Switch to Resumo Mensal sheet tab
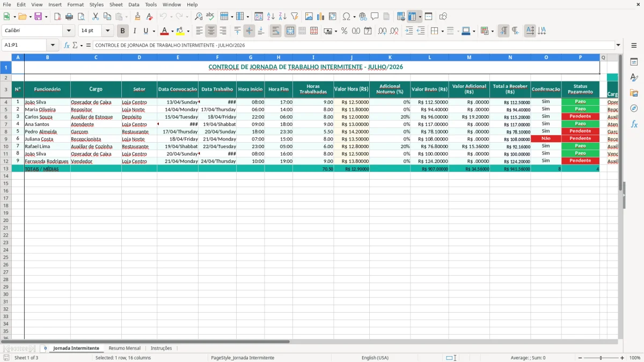 (x=125, y=348)
